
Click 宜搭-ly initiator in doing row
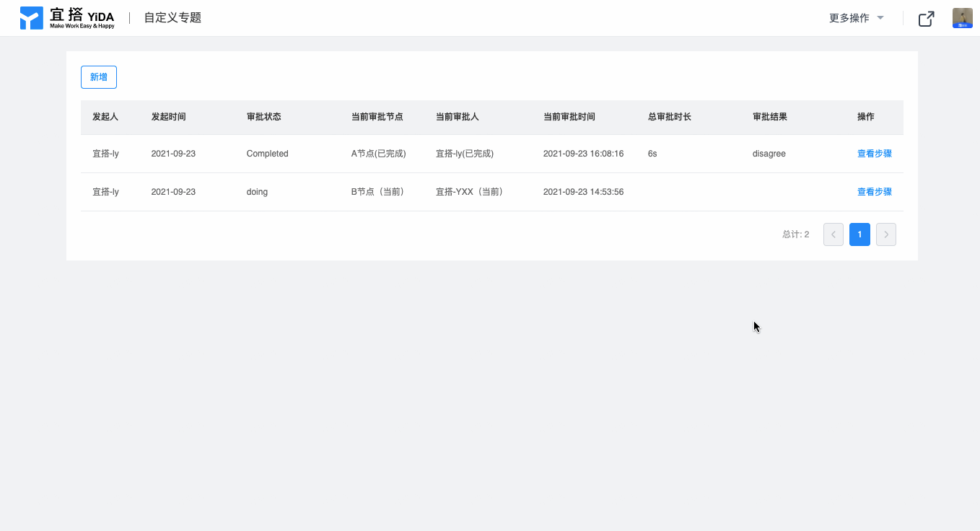105,192
